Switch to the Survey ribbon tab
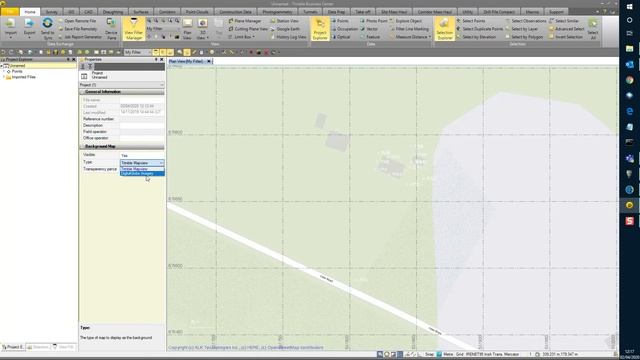Viewport: 640px width, 360px height. tap(51, 12)
